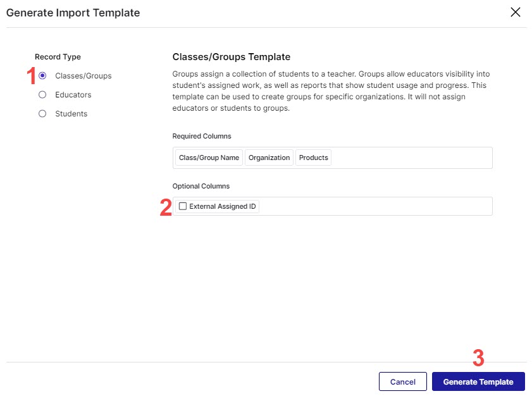
Task: Click the External Assigned ID label
Action: tap(222, 206)
